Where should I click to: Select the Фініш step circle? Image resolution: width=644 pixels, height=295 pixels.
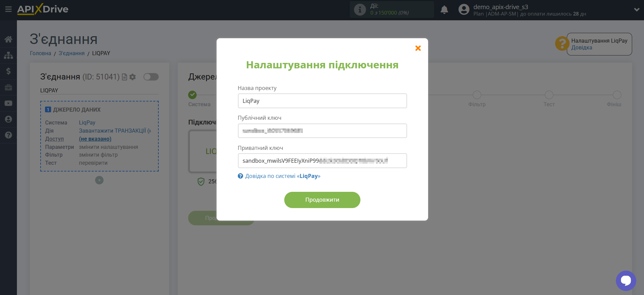pyautogui.click(x=617, y=95)
